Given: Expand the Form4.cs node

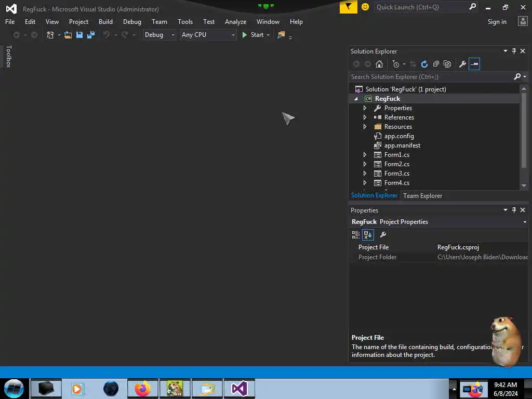Looking at the screenshot, I should click(365, 183).
